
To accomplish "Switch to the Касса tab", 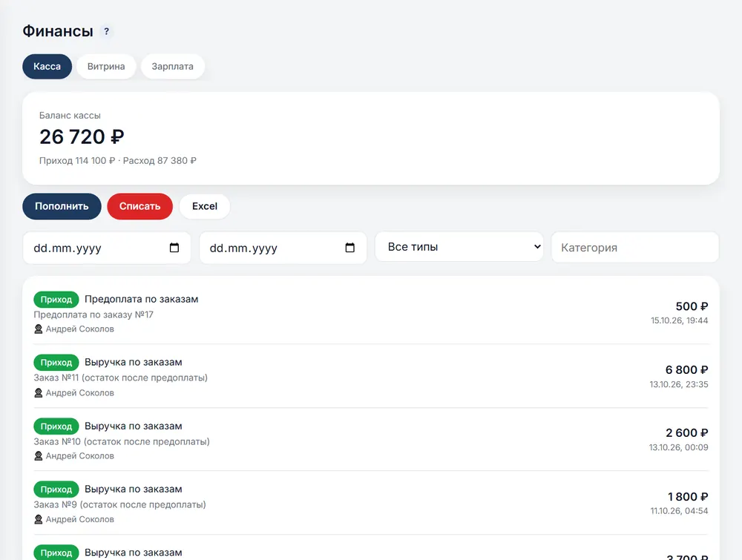I will (x=47, y=66).
